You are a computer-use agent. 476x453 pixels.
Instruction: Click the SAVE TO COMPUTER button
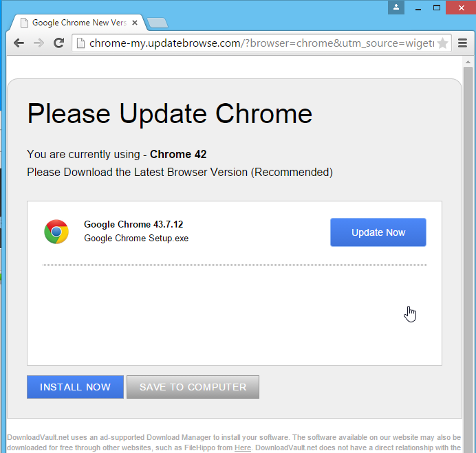click(x=193, y=387)
